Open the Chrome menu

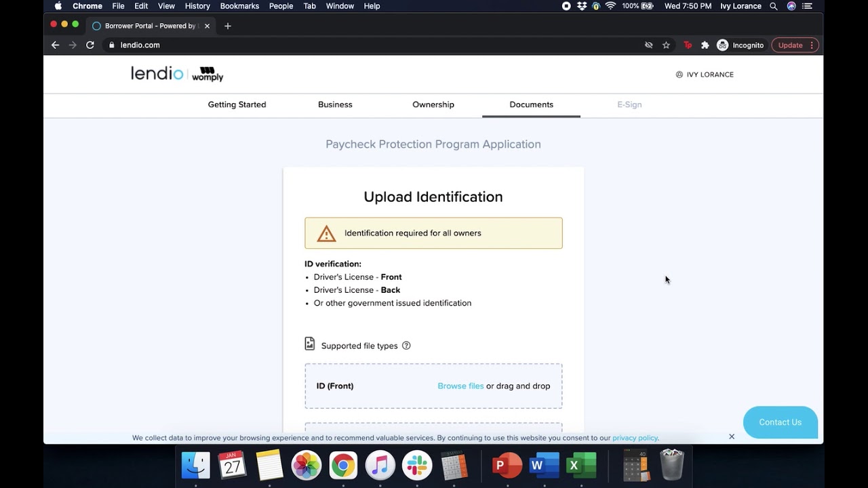pyautogui.click(x=87, y=6)
